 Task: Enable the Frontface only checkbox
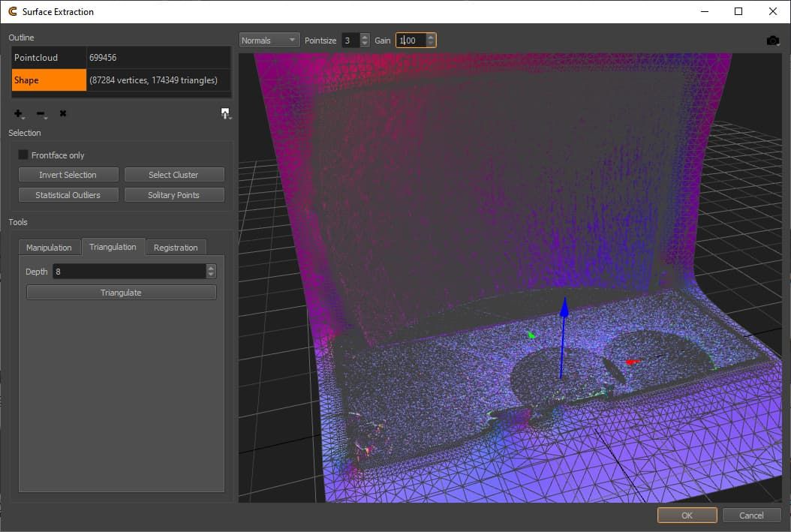(x=24, y=155)
